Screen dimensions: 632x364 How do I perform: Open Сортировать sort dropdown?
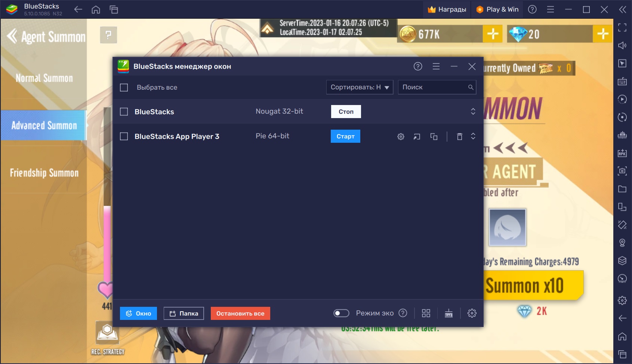pos(360,87)
